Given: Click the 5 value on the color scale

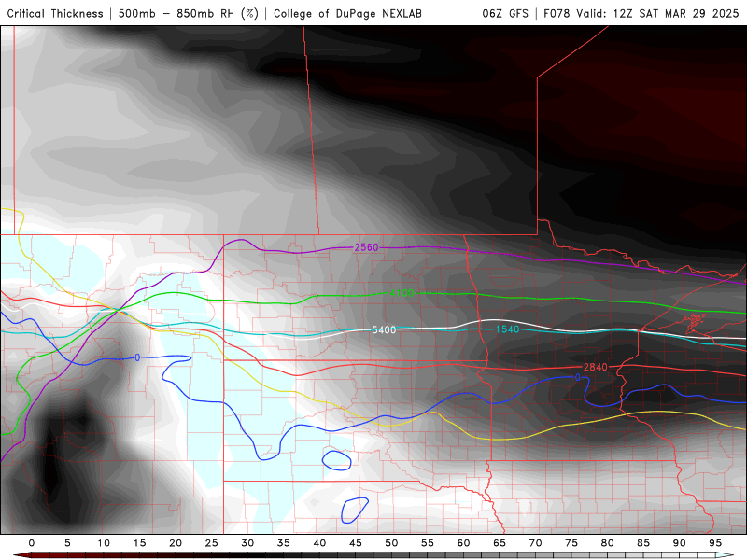Looking at the screenshot, I should (67, 543).
